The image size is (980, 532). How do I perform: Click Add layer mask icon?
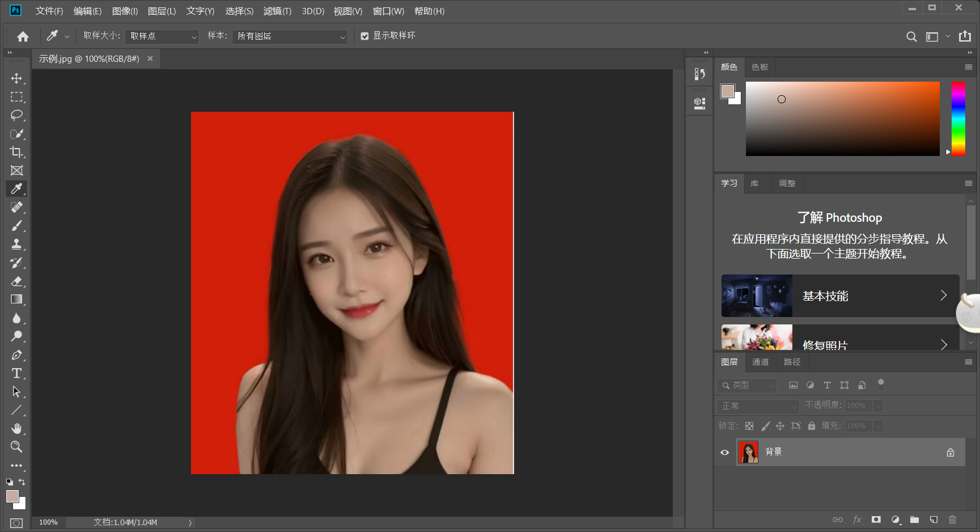click(876, 520)
